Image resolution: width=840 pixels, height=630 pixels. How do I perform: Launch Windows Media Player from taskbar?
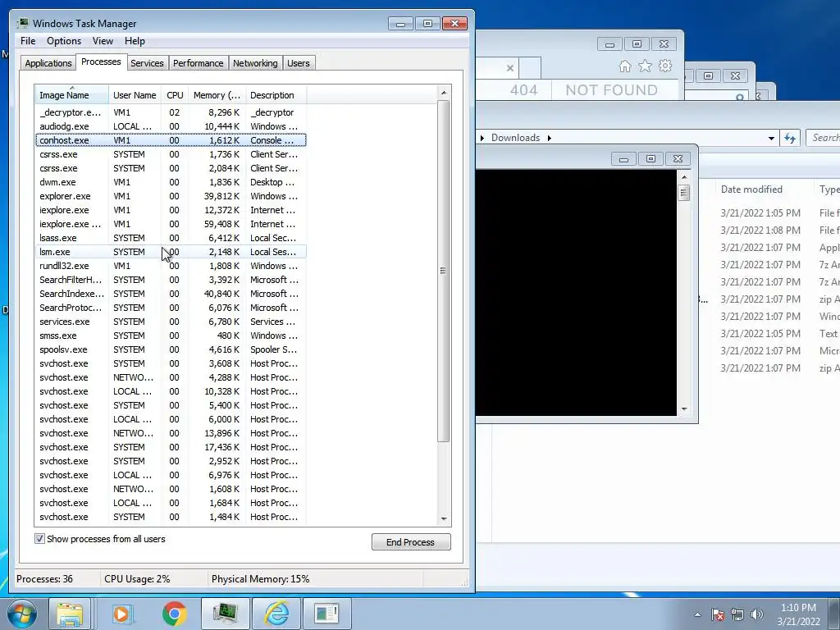(x=121, y=614)
